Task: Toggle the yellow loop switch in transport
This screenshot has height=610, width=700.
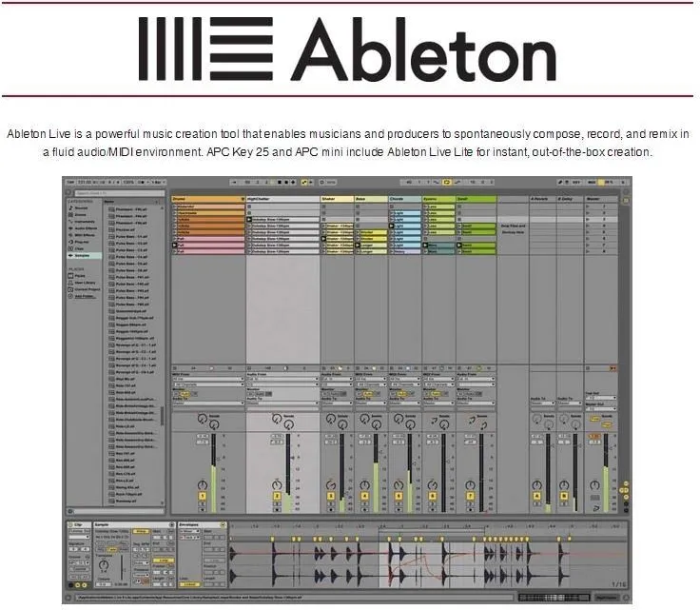Action: (447, 182)
